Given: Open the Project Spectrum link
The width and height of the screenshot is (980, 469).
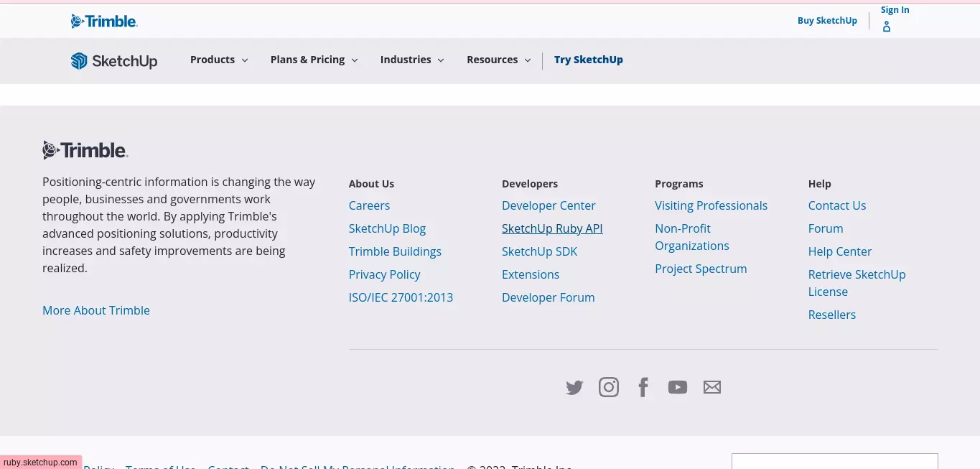Looking at the screenshot, I should [701, 269].
